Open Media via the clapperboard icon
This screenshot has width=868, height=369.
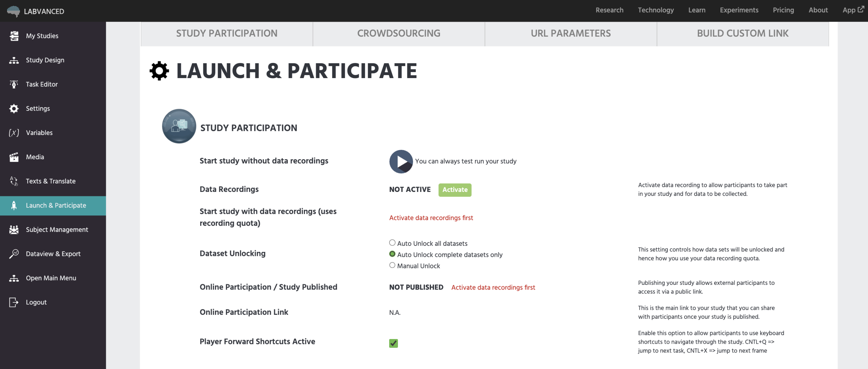(x=14, y=157)
